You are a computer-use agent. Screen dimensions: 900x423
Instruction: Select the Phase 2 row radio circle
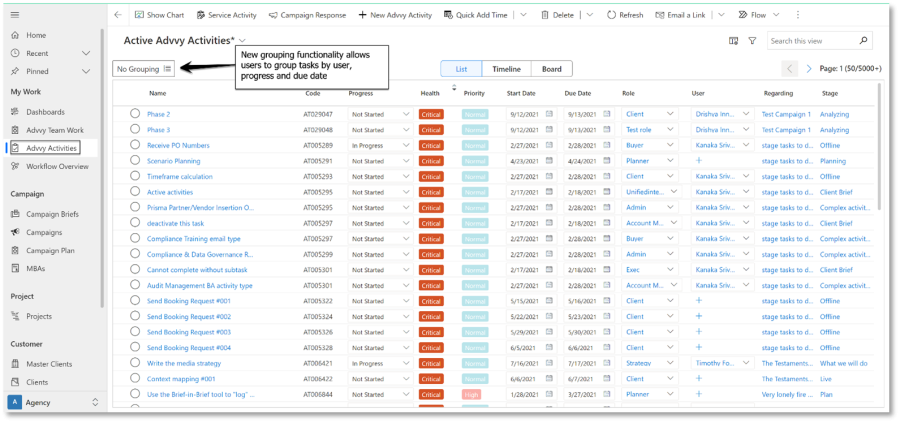(x=135, y=114)
